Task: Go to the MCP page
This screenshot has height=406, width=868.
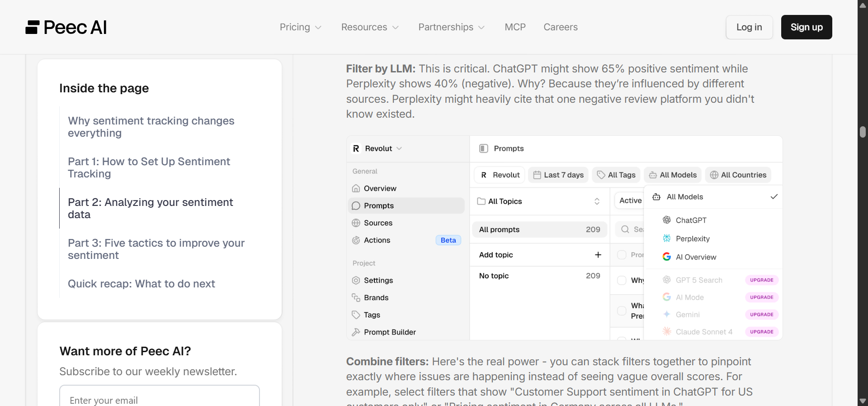Action: tap(515, 27)
